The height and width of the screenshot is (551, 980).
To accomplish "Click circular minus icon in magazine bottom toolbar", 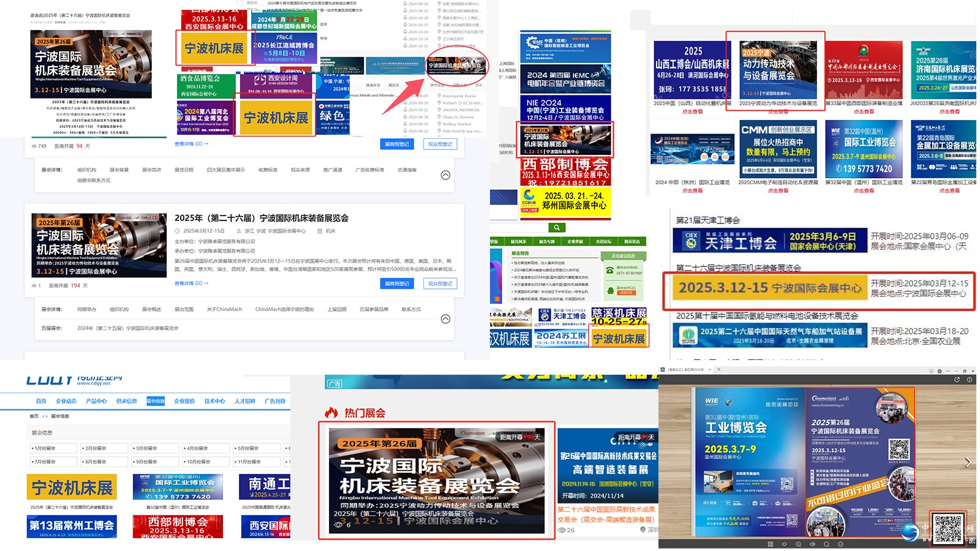I will click(840, 544).
